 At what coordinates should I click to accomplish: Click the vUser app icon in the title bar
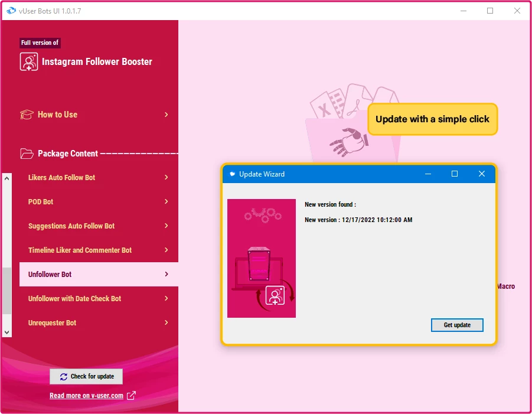(11, 11)
